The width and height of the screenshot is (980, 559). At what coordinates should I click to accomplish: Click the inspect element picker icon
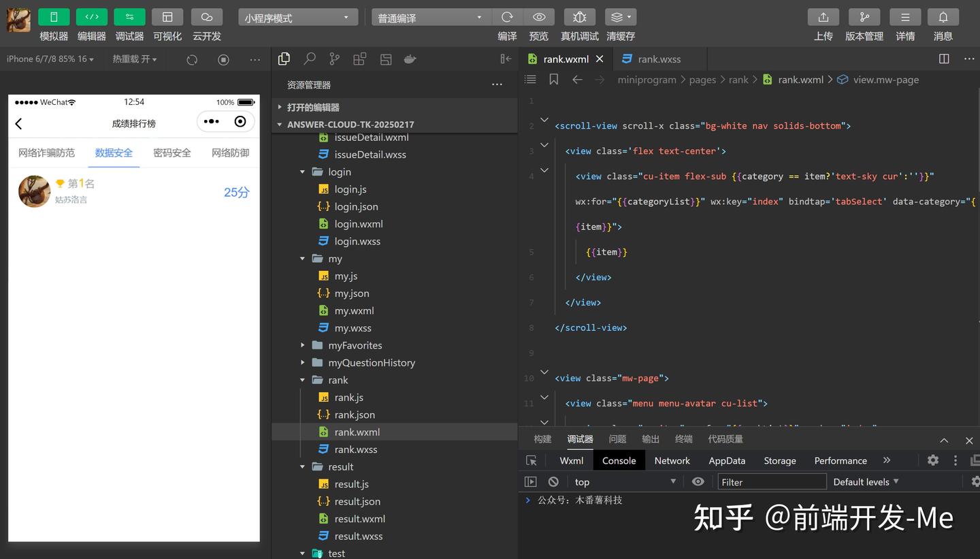click(532, 461)
